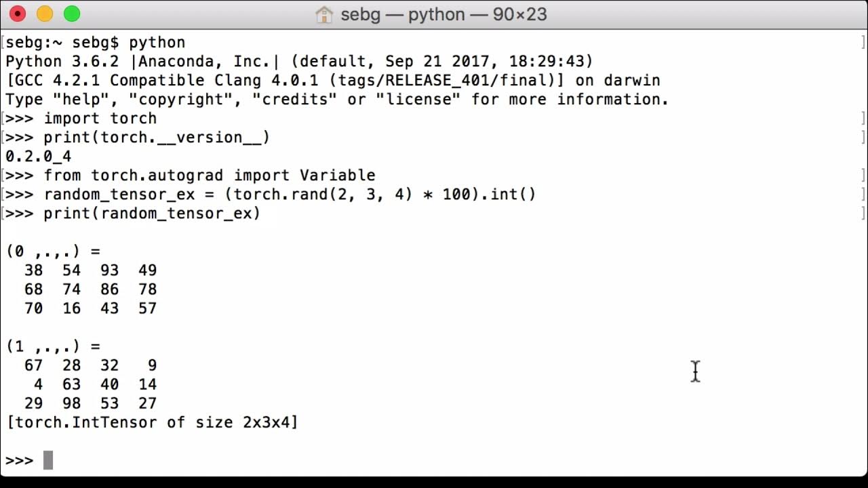This screenshot has width=868, height=488.
Task: Click the 'print(random_tensor_ex)' command
Action: coord(152,213)
